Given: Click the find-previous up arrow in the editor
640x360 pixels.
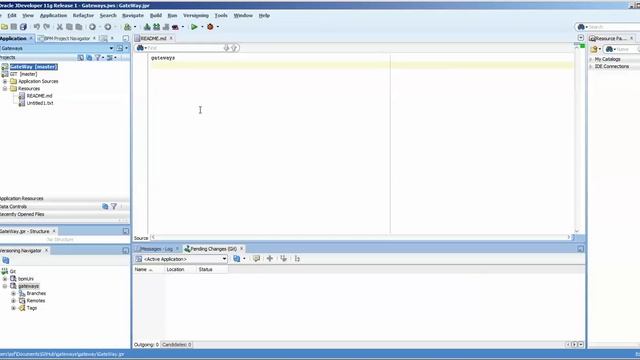Looking at the screenshot, I should (x=234, y=48).
